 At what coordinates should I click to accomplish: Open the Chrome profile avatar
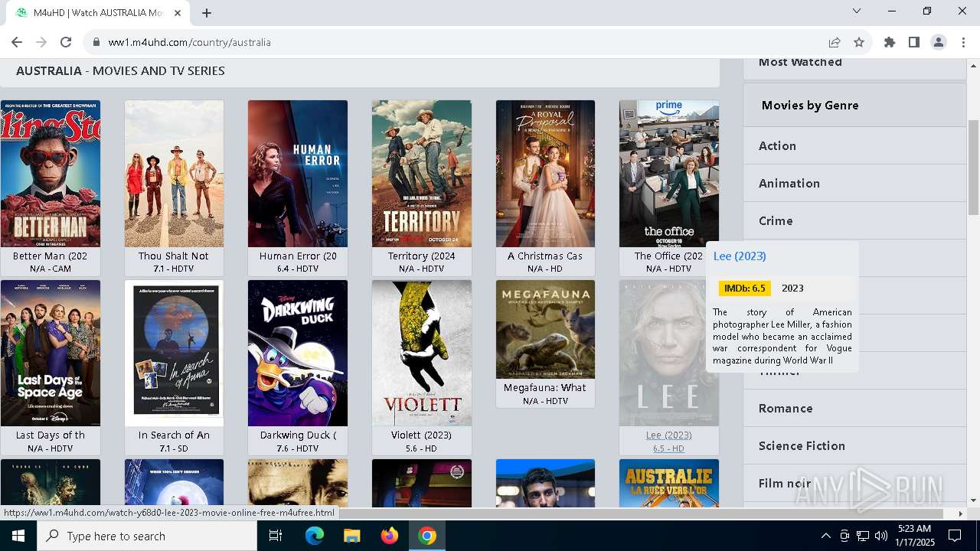coord(939,42)
